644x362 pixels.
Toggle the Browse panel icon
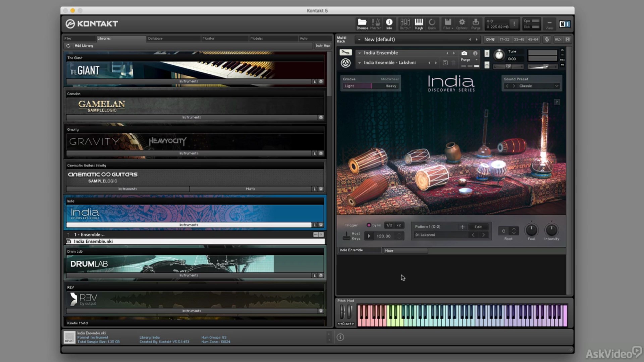pyautogui.click(x=362, y=24)
